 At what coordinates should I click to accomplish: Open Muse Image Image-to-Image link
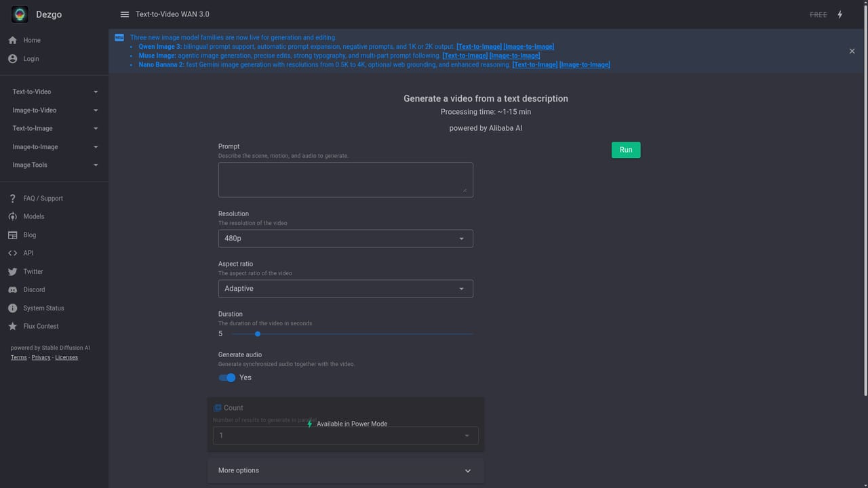click(x=515, y=56)
